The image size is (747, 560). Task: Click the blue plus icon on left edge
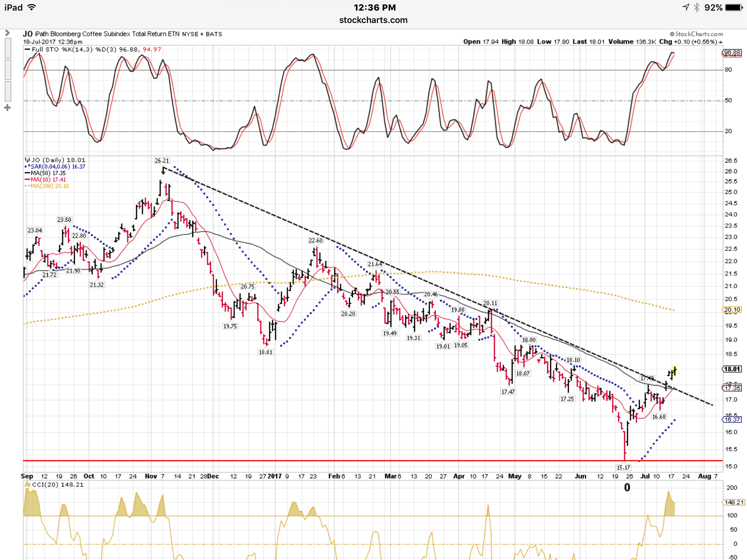7,108
